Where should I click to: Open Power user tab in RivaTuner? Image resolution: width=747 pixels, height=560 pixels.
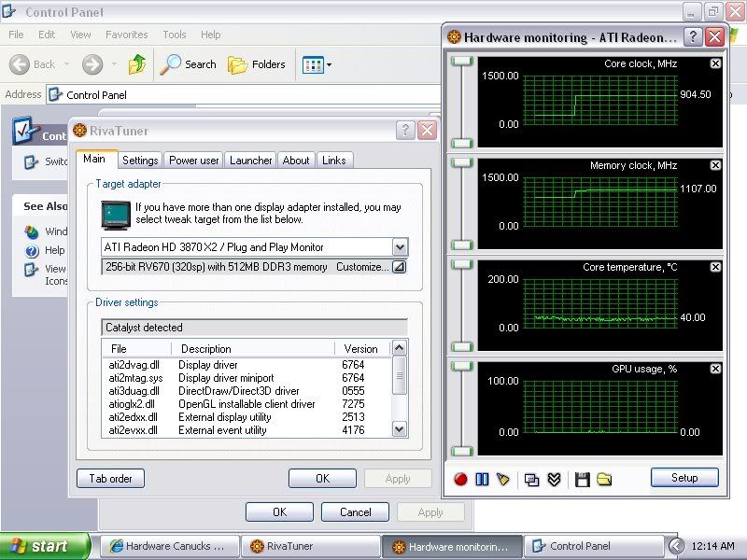(194, 161)
